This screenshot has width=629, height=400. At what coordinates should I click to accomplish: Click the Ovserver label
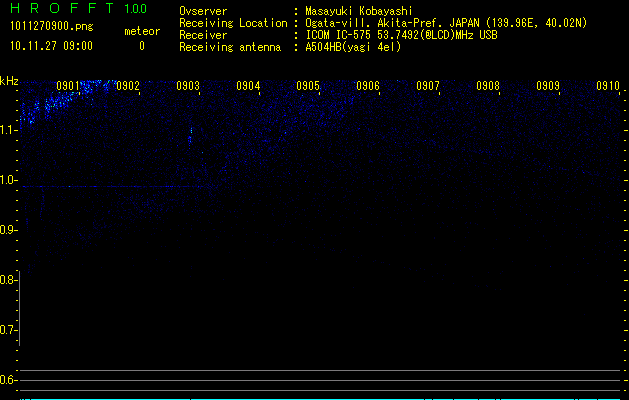click(203, 11)
